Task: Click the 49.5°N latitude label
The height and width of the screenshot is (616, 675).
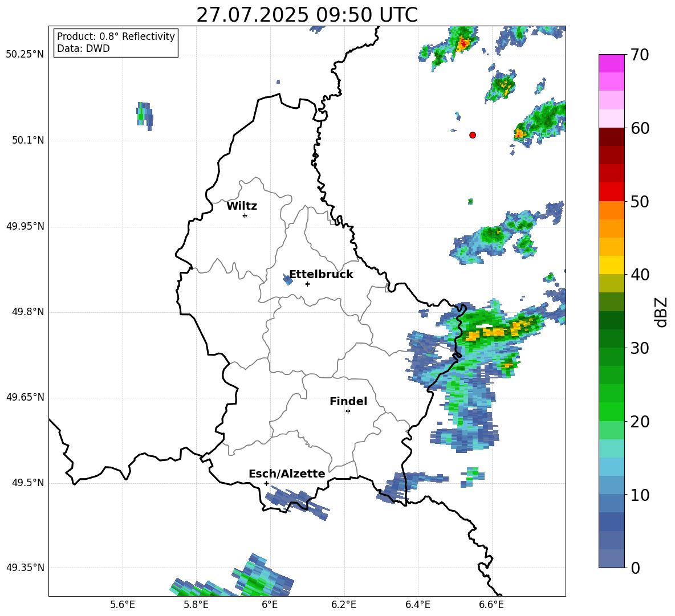Action: point(28,483)
